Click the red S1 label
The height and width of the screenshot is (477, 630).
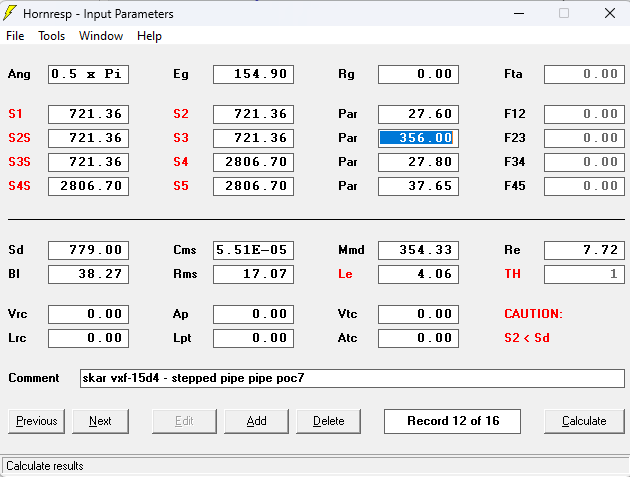click(15, 114)
